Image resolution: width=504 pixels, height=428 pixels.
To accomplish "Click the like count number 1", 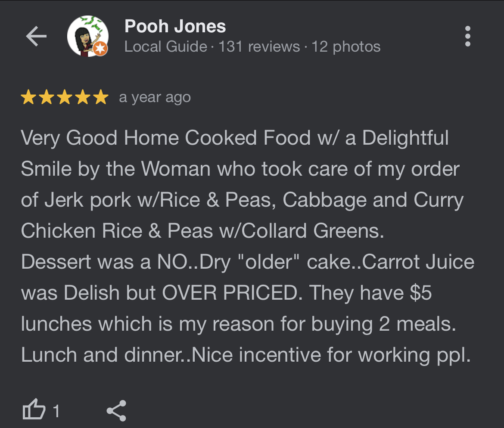I will tap(56, 412).
